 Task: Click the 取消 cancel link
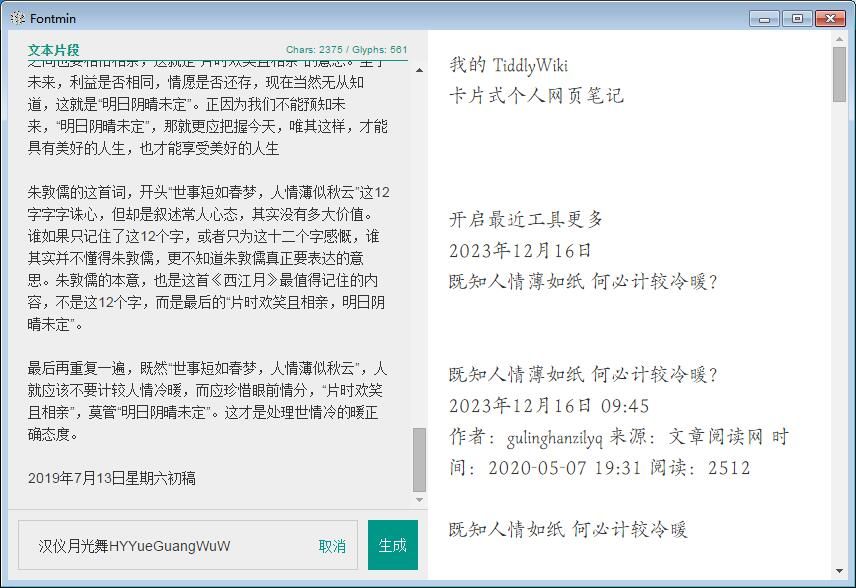click(332, 546)
